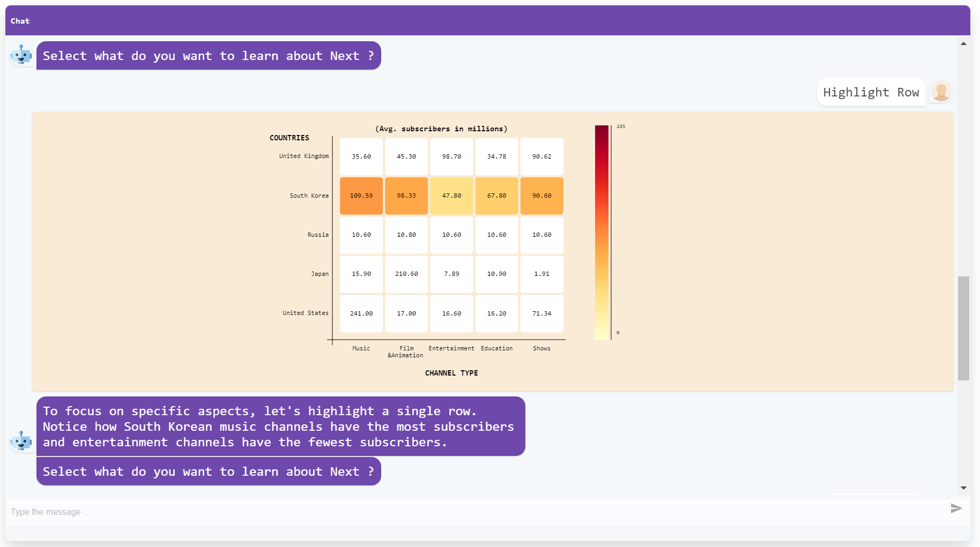Screen dimensions: 980x547
Task: Click the United Kingdom Film cell 45.30
Action: tap(406, 156)
